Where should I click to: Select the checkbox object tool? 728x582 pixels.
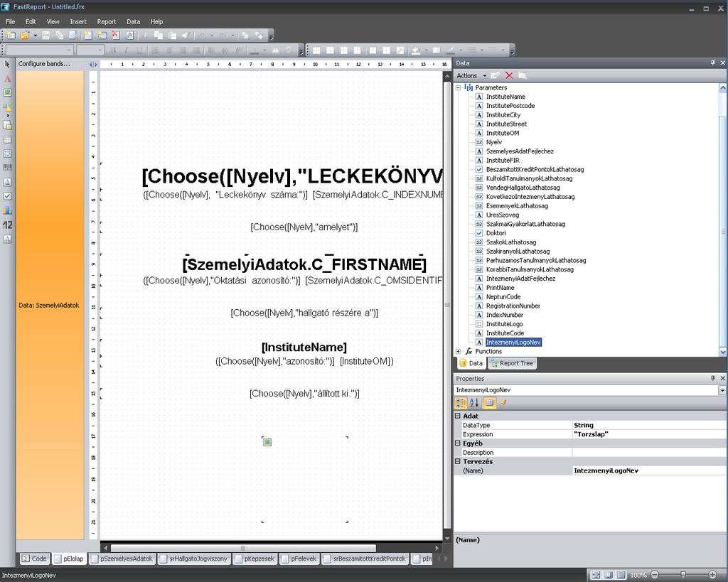[x=7, y=196]
